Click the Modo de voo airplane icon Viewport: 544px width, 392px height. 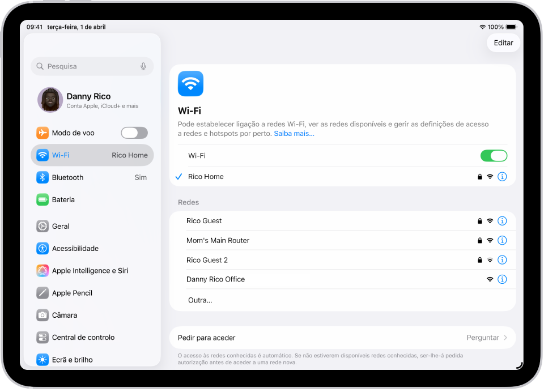tap(42, 133)
